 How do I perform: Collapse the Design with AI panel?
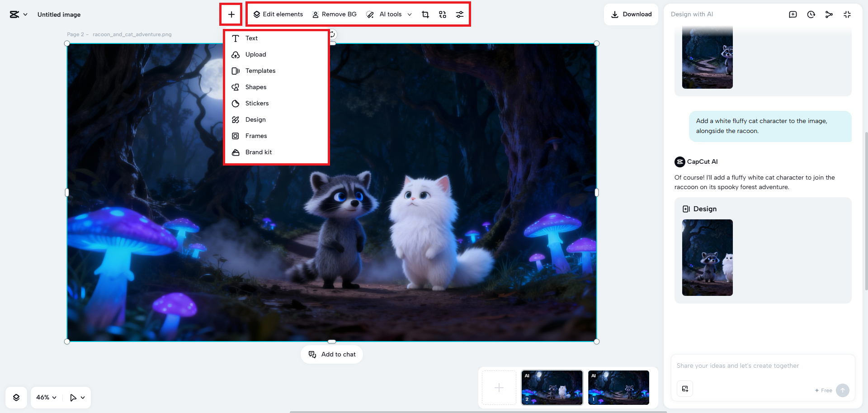pos(847,14)
